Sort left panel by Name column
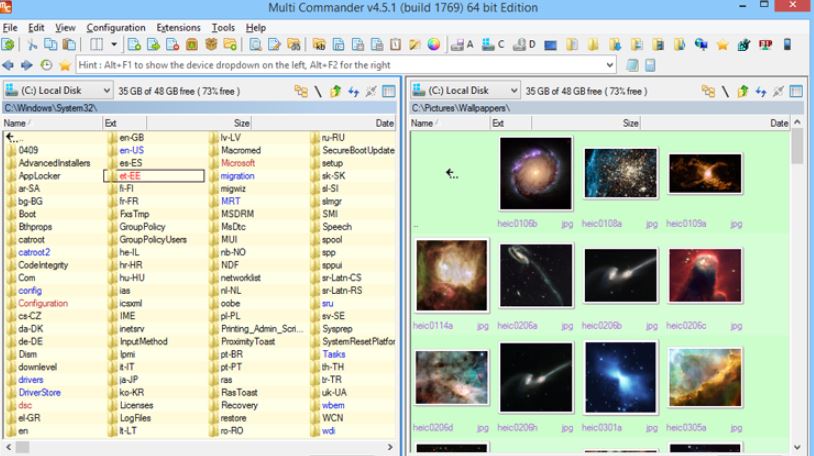This screenshot has width=814, height=456. click(52, 123)
